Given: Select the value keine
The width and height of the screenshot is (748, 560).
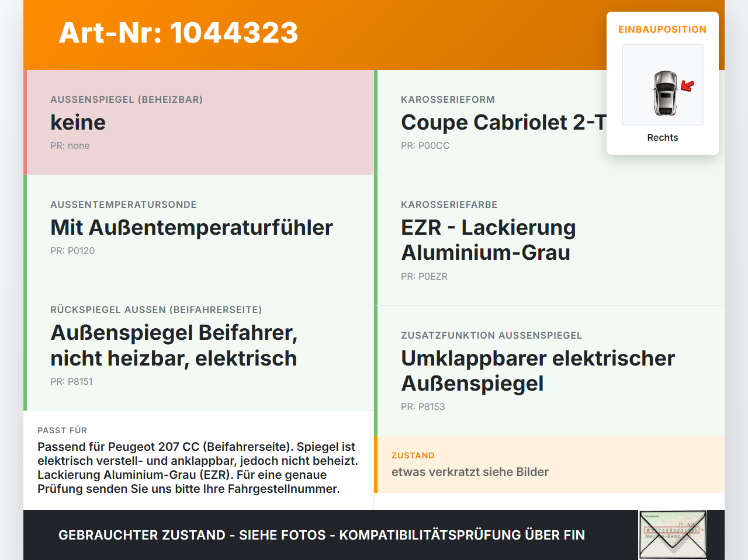Looking at the screenshot, I should [x=78, y=122].
